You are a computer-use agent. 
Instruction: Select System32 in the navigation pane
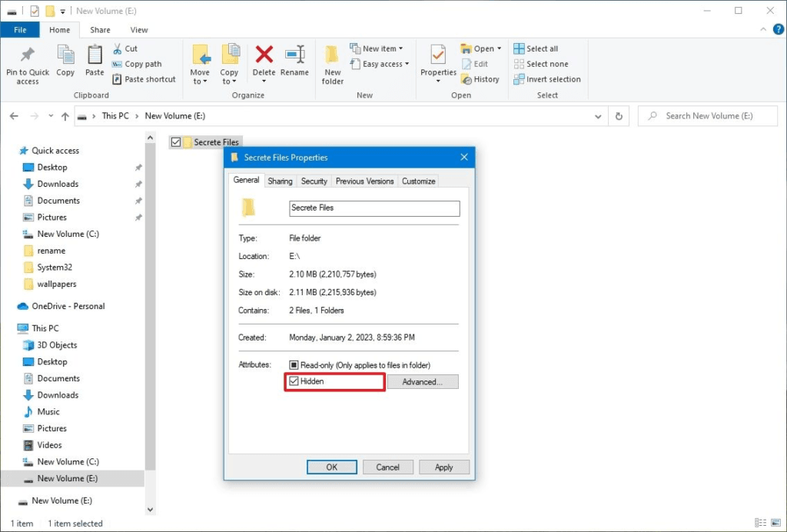[x=56, y=268]
